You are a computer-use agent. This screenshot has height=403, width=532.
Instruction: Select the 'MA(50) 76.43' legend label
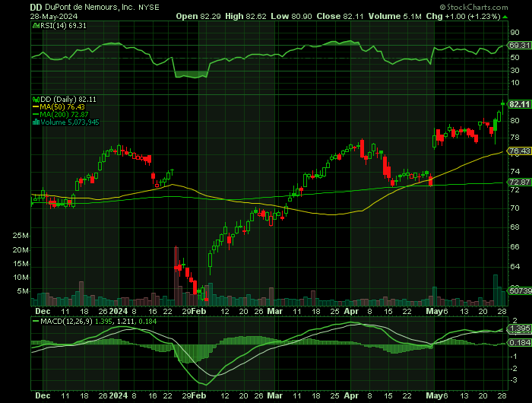(62, 107)
